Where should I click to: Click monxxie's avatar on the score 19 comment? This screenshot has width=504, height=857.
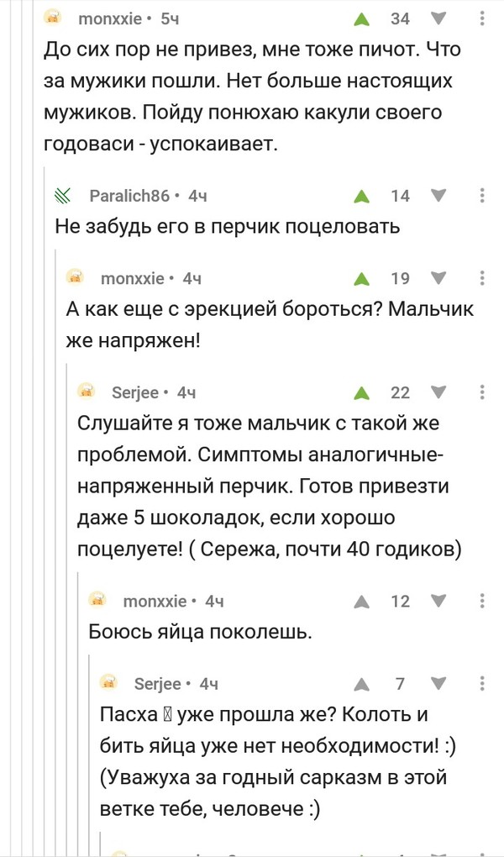(76, 278)
